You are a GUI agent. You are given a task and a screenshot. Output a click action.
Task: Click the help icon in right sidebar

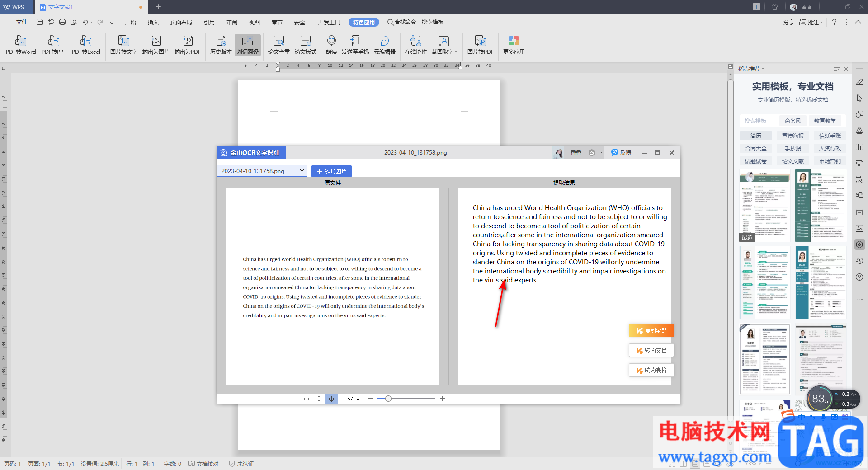(859, 277)
